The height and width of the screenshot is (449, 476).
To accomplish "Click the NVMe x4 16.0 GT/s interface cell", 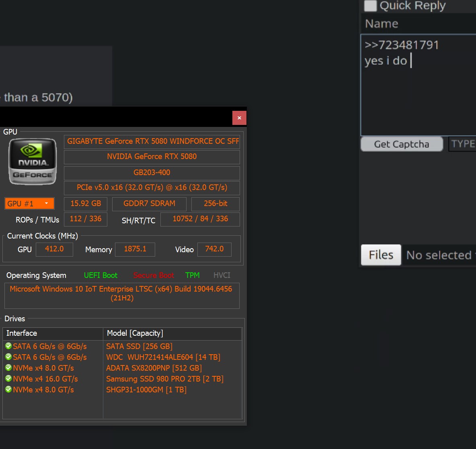I will point(45,379).
